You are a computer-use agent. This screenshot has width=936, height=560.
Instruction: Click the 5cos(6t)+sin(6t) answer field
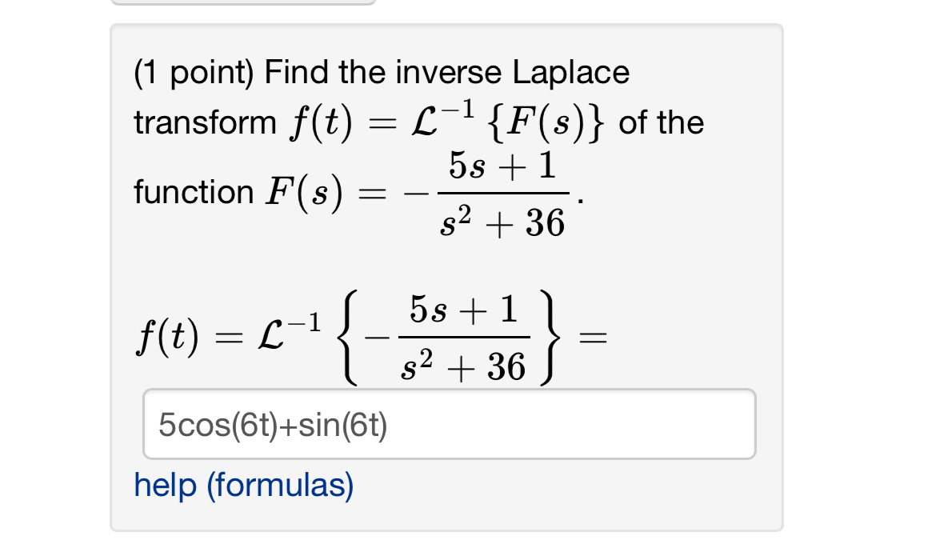448,423
